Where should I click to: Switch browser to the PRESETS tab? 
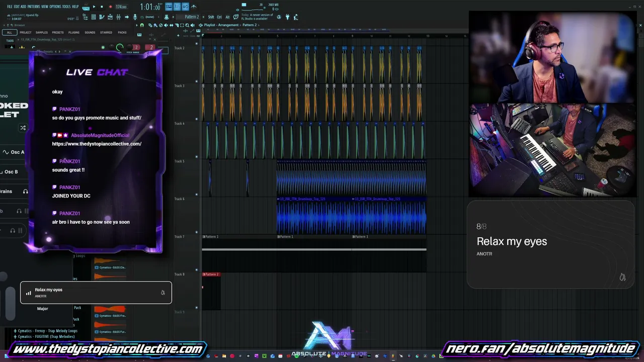point(58,32)
